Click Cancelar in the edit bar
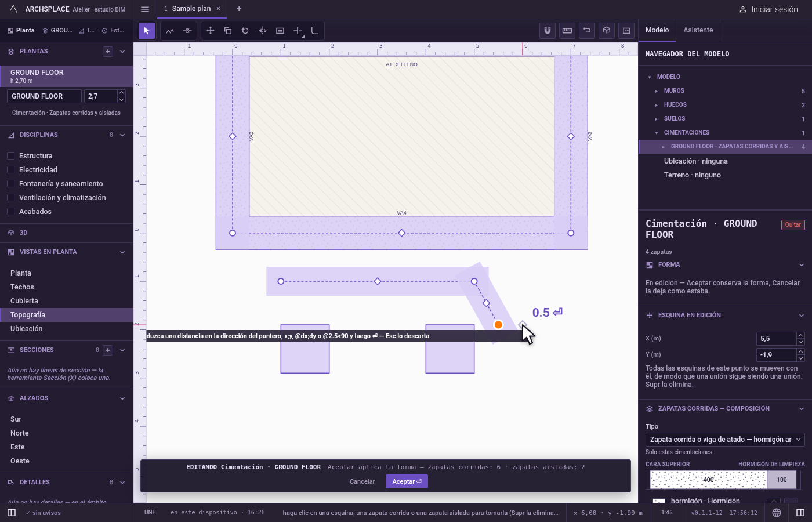812x522 pixels. click(362, 481)
